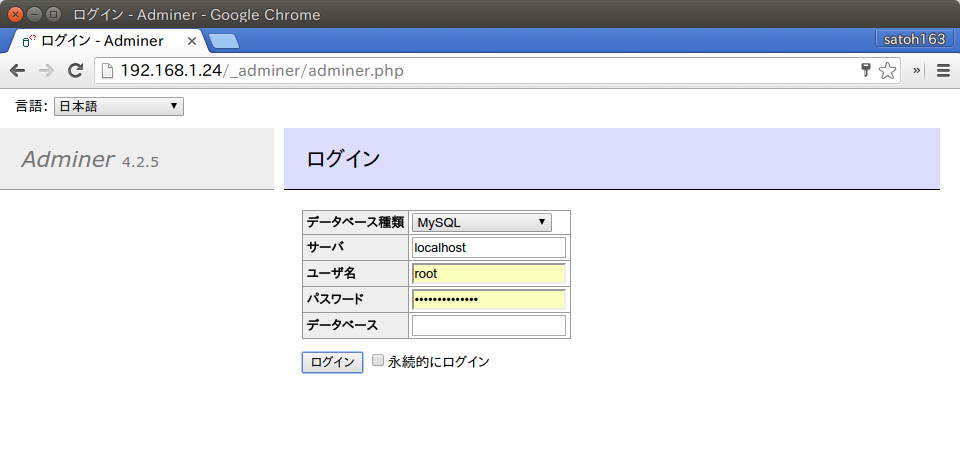Click the Adminer 4.2.5 title link
Image resolution: width=960 pixels, height=451 pixels.
pyautogui.click(x=90, y=160)
